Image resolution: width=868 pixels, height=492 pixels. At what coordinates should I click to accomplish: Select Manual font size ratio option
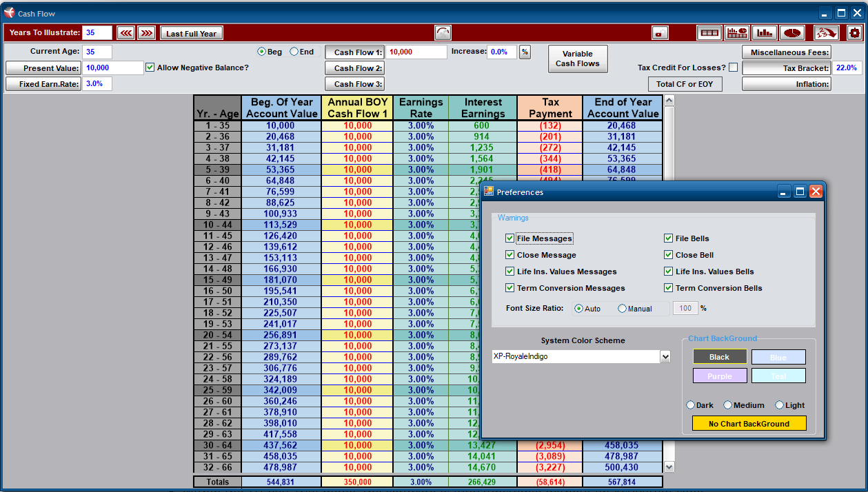coord(623,309)
